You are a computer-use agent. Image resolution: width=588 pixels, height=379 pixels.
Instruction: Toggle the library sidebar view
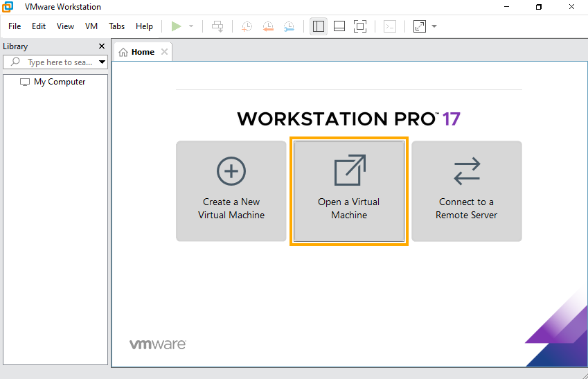tap(319, 26)
